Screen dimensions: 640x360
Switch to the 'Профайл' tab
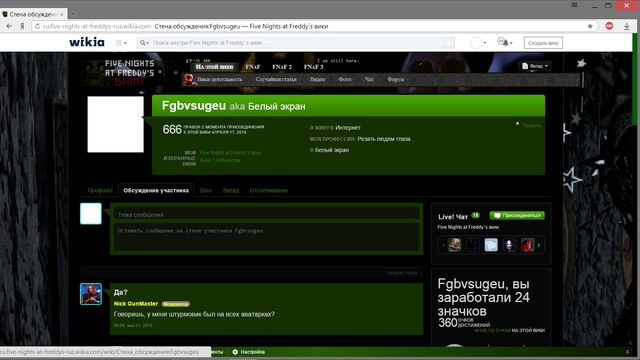pos(100,190)
